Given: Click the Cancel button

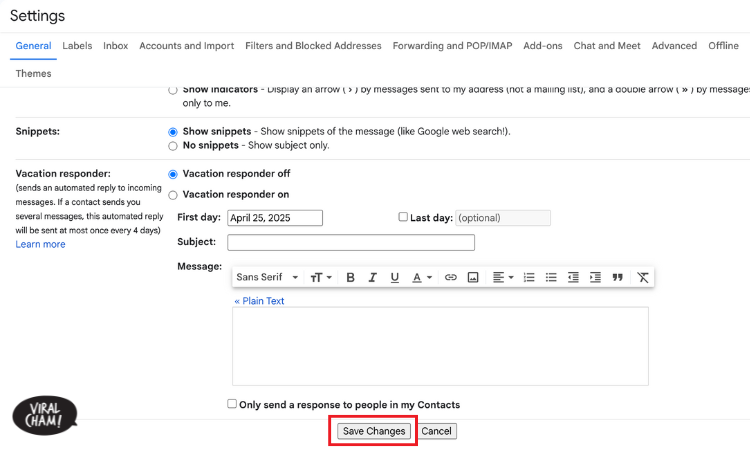Looking at the screenshot, I should pos(436,431).
